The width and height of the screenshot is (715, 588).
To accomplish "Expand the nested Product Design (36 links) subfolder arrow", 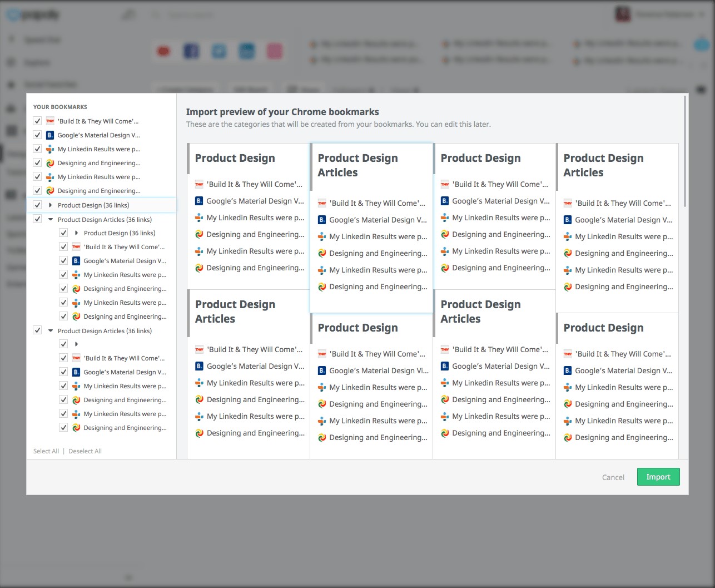I will [77, 233].
